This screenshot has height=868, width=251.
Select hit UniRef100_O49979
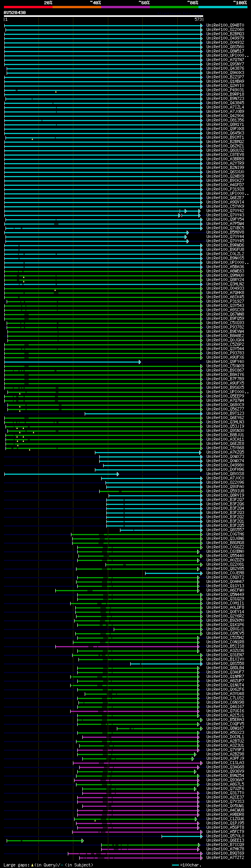[225, 38]
